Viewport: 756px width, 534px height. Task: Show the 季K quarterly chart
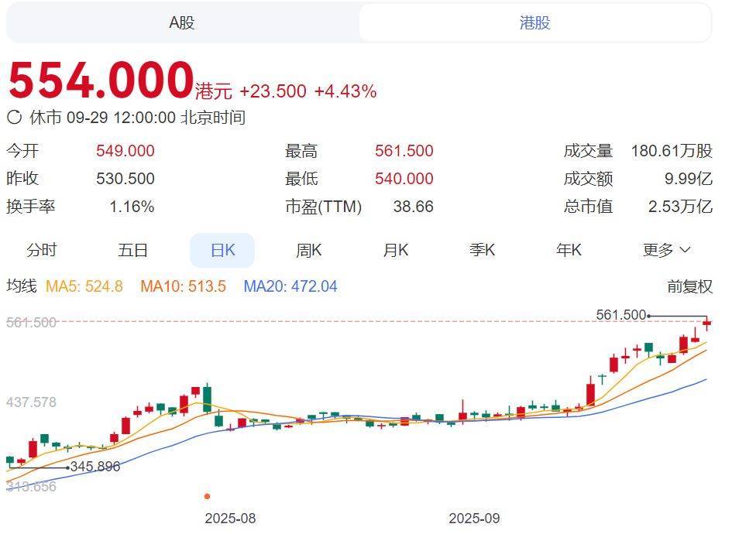click(x=482, y=251)
